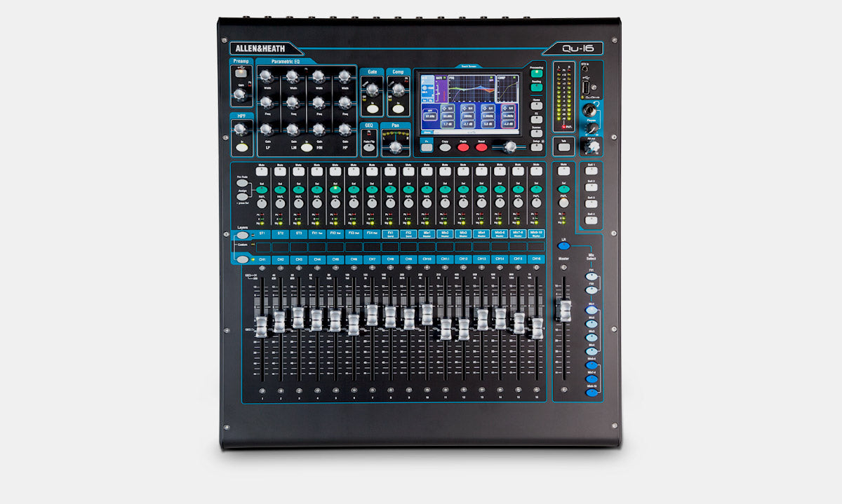Image resolution: width=842 pixels, height=504 pixels.
Task: Hit the red Paste key
Action: (x=463, y=148)
